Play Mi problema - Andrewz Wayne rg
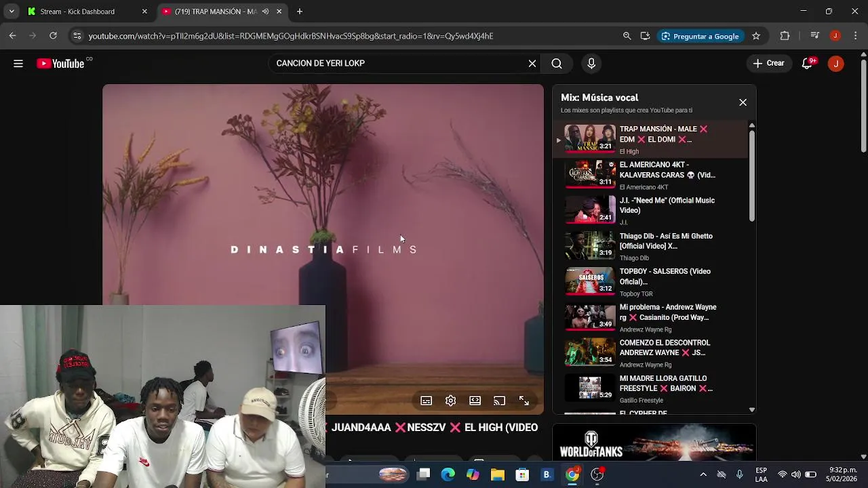Screen dimensions: 868x488 click(x=651, y=317)
